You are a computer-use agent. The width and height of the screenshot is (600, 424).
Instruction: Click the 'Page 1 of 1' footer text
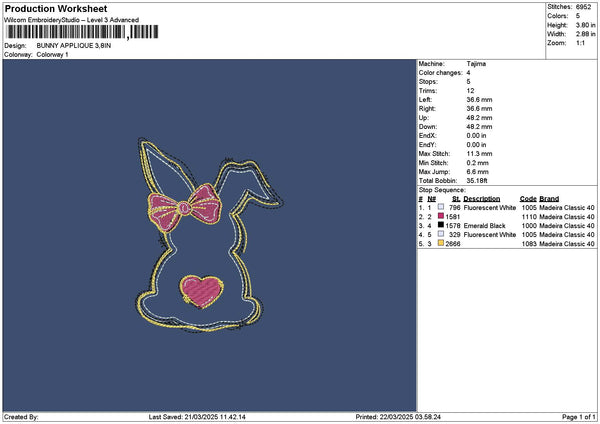click(x=579, y=417)
